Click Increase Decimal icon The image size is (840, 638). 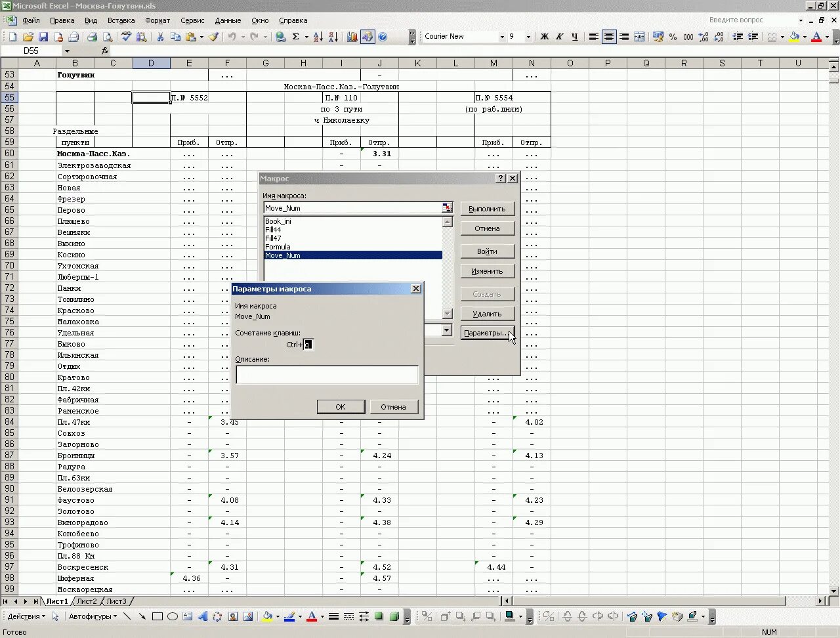pyautogui.click(x=703, y=37)
